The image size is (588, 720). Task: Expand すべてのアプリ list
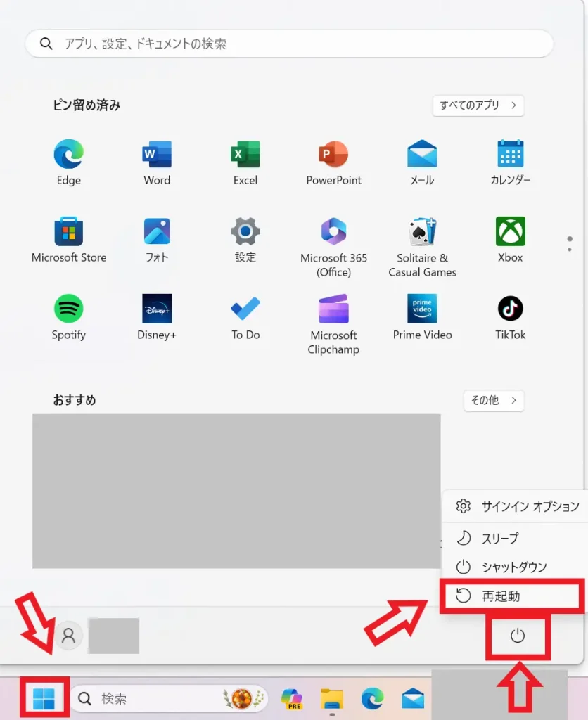[478, 105]
